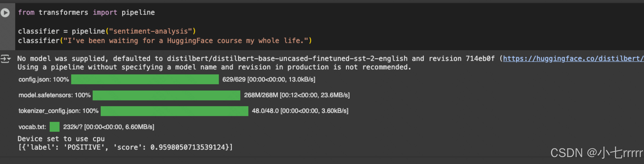Click the 'import' keyword in first line

pos(105,13)
